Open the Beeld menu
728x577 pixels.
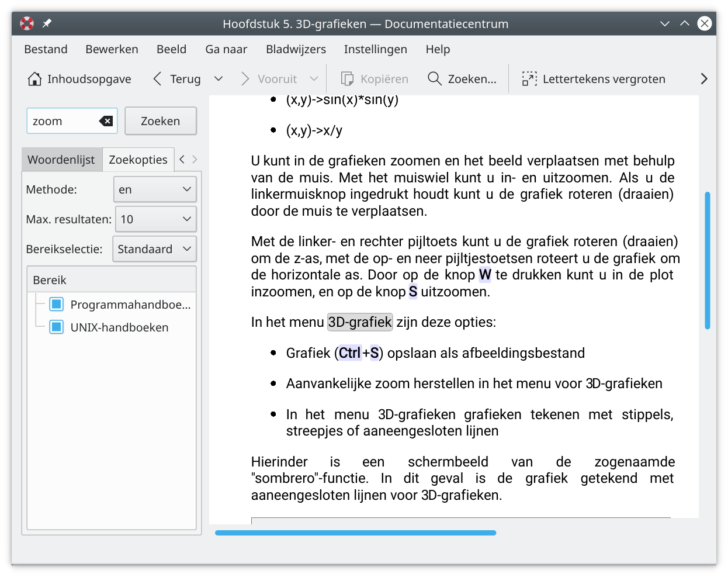[x=172, y=49]
